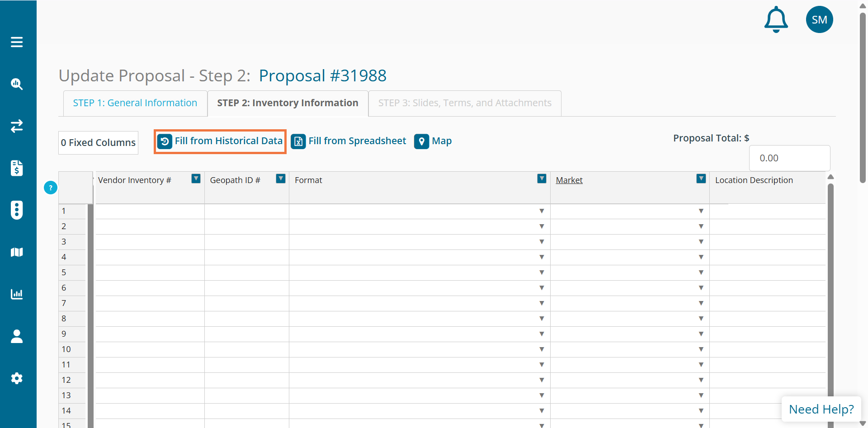
Task: Click the Proposal Total input field
Action: point(789,158)
